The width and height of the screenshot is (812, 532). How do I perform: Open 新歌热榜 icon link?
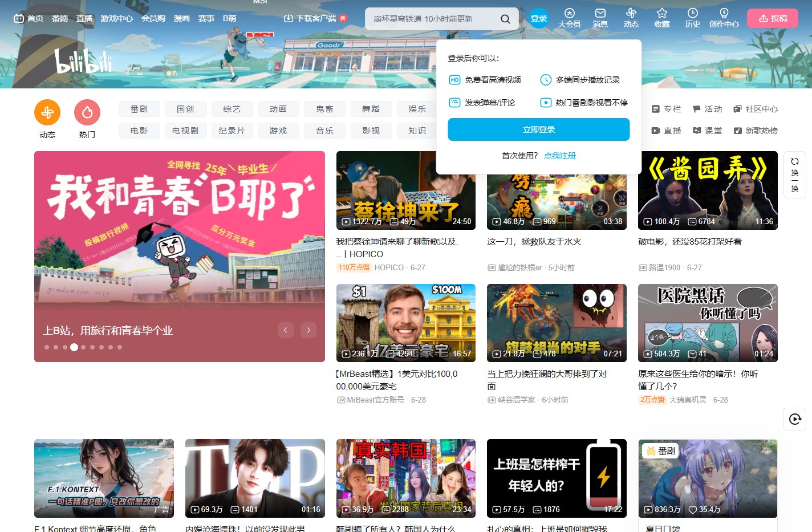click(x=755, y=131)
